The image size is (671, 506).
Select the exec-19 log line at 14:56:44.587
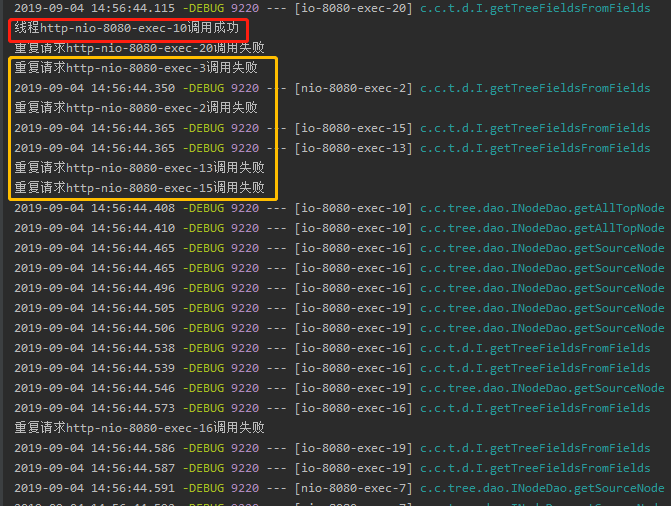pyautogui.click(x=333, y=468)
